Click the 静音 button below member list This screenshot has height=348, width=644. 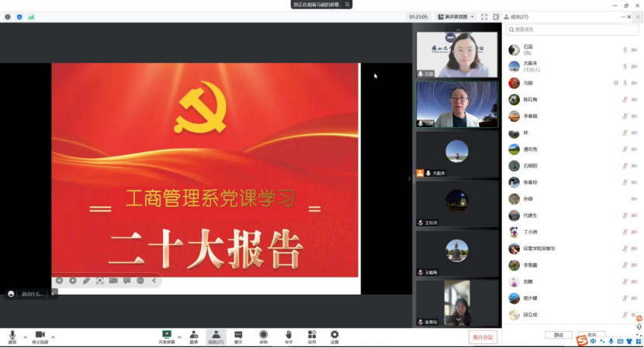click(559, 335)
